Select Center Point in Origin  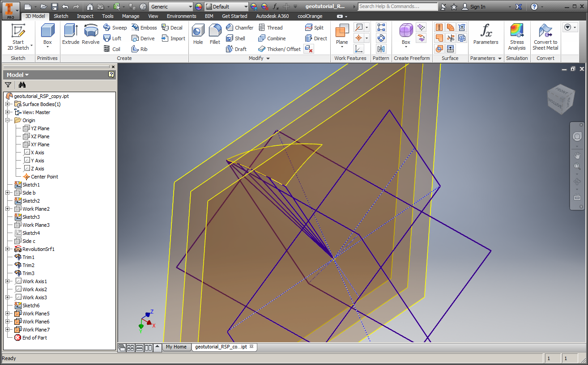pyautogui.click(x=40, y=177)
